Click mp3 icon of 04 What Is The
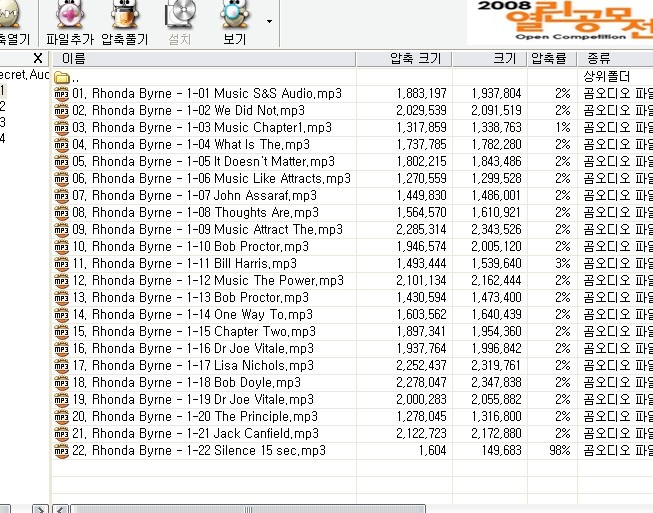 click(62, 145)
